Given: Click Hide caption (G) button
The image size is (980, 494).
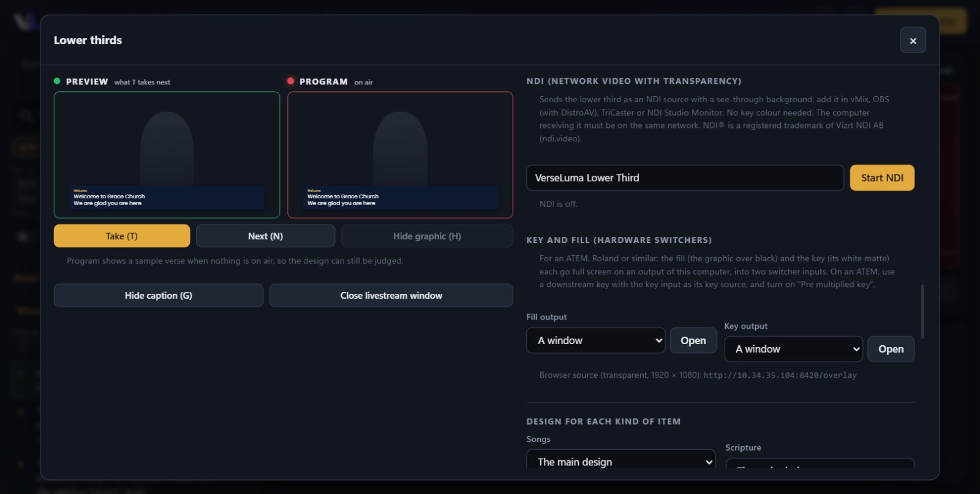Looking at the screenshot, I should pyautogui.click(x=159, y=295).
